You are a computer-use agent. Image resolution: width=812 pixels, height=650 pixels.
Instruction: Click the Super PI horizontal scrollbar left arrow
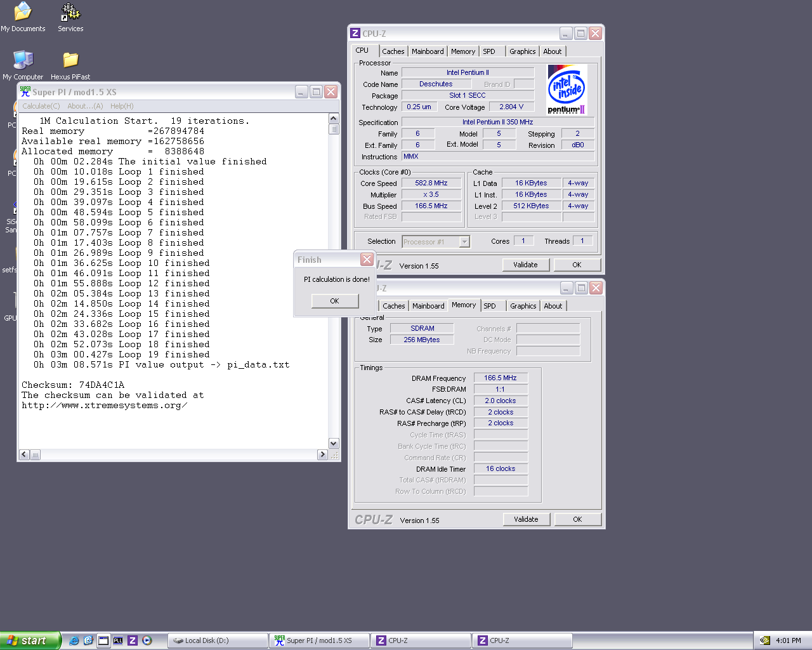click(24, 454)
